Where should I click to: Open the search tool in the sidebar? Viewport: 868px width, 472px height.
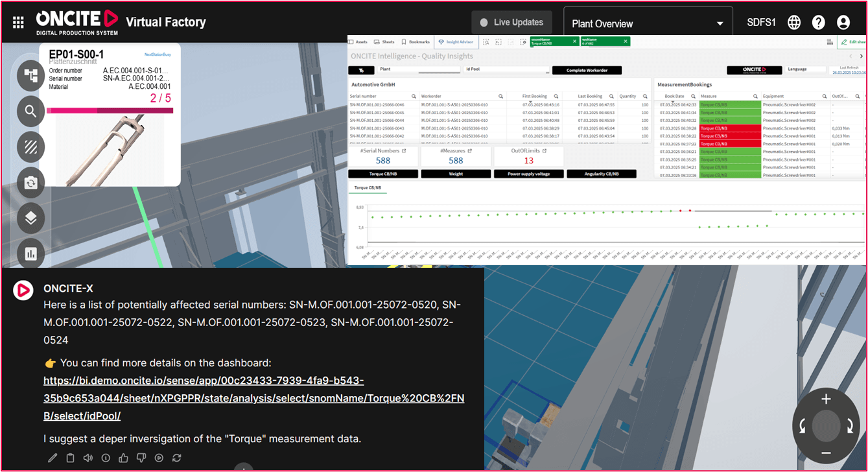tap(30, 112)
